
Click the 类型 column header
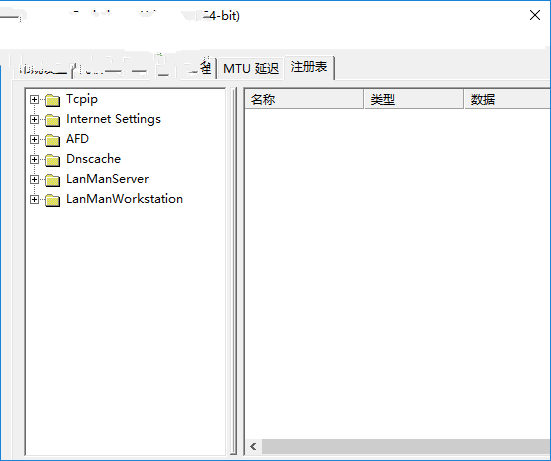coord(414,99)
